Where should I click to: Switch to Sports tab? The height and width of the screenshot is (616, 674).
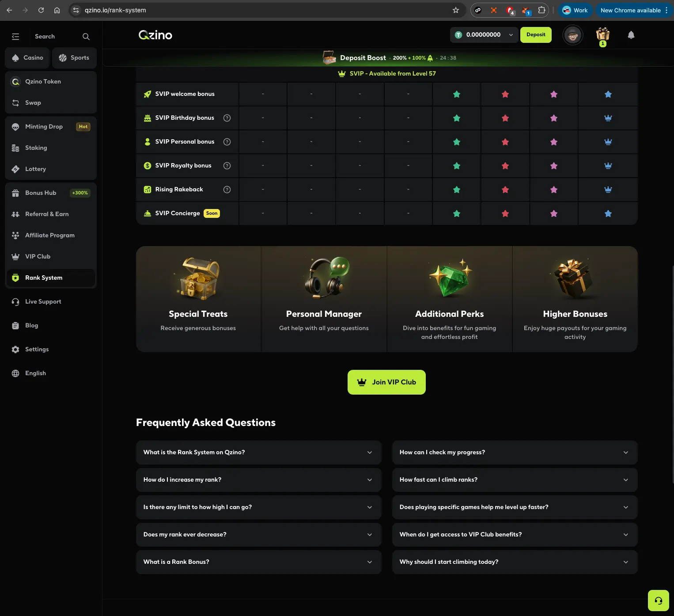(x=74, y=58)
